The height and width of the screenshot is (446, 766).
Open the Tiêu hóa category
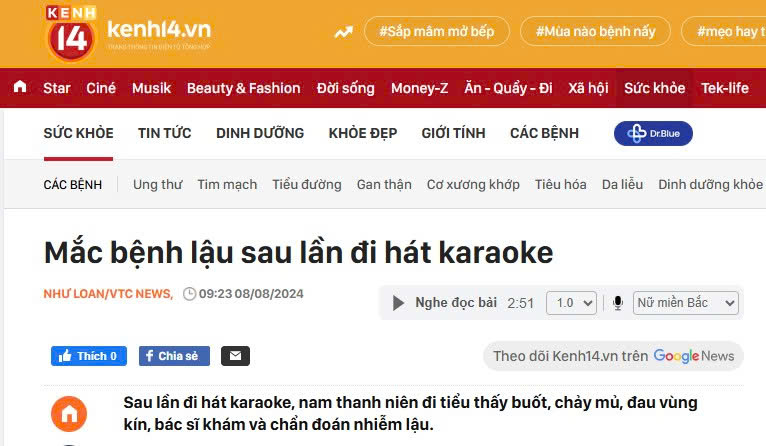pyautogui.click(x=560, y=185)
